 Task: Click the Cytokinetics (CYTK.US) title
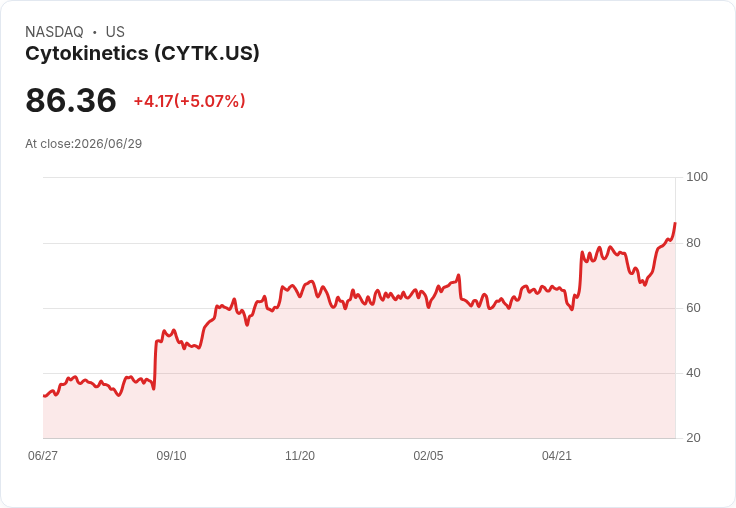142,54
